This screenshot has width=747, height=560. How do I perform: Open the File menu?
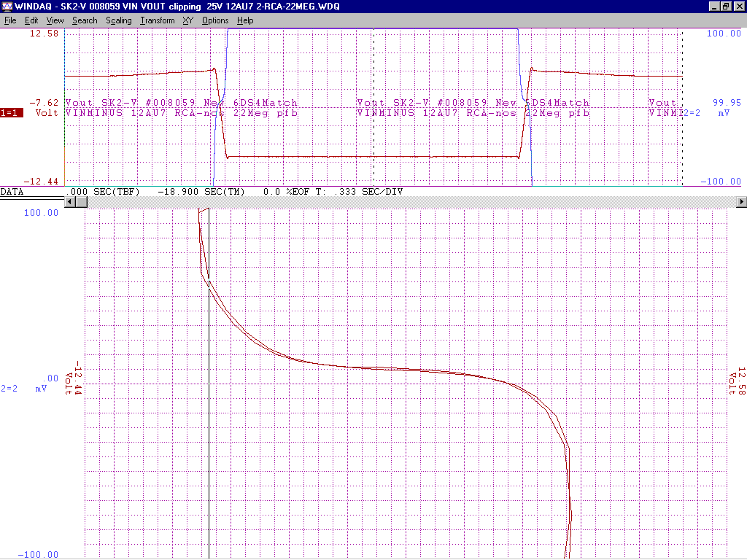click(x=11, y=20)
